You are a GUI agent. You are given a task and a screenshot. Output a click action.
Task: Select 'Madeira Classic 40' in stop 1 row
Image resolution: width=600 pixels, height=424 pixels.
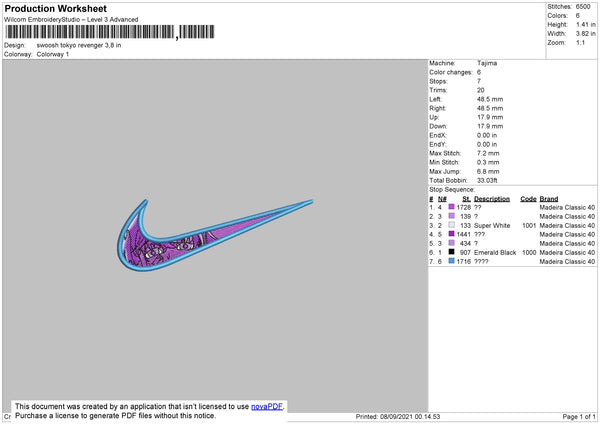click(x=567, y=207)
